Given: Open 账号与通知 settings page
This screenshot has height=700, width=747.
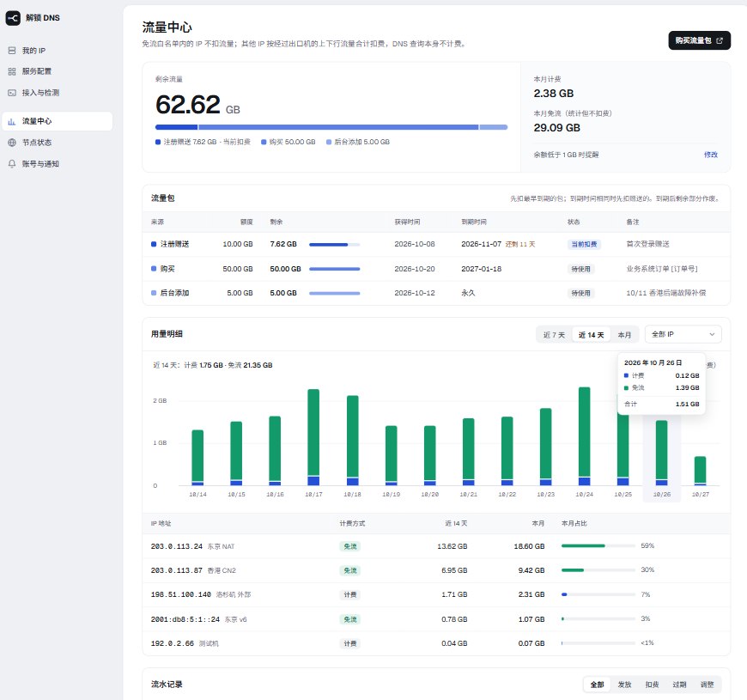Looking at the screenshot, I should pyautogui.click(x=58, y=164).
